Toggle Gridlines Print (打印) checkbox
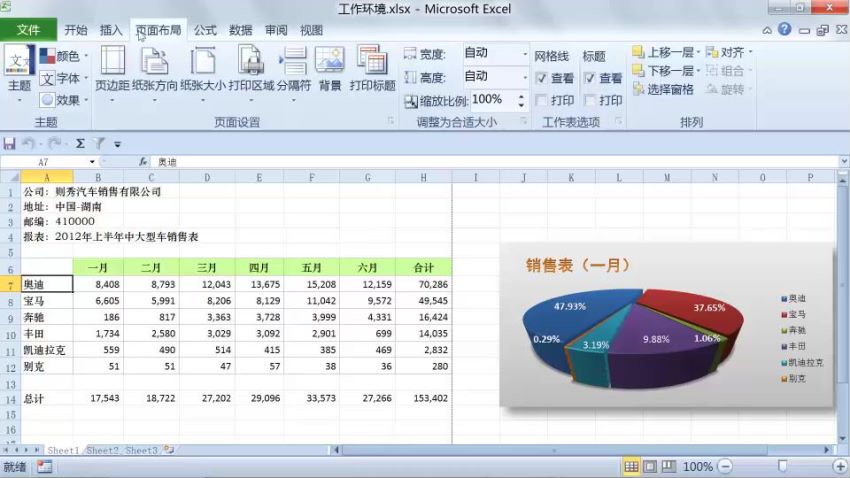This screenshot has height=478, width=850. (x=541, y=101)
